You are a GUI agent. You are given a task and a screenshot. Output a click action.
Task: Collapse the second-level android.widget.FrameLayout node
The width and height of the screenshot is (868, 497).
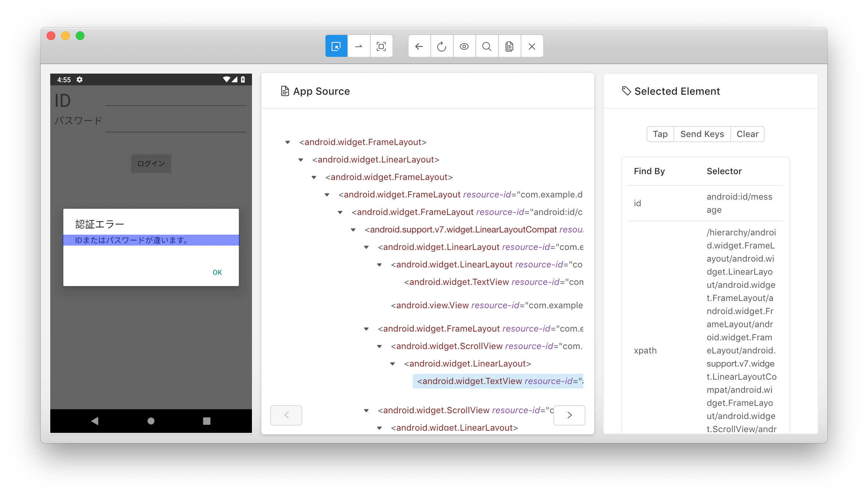[314, 177]
